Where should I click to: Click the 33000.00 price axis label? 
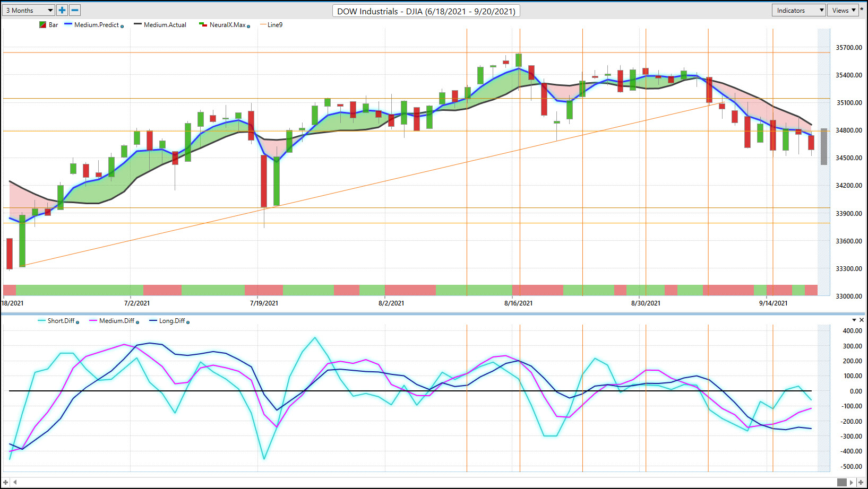(849, 296)
